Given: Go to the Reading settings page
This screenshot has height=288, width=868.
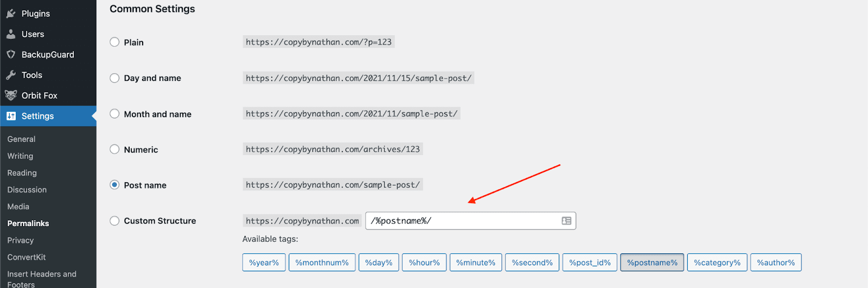Looking at the screenshot, I should 22,173.
